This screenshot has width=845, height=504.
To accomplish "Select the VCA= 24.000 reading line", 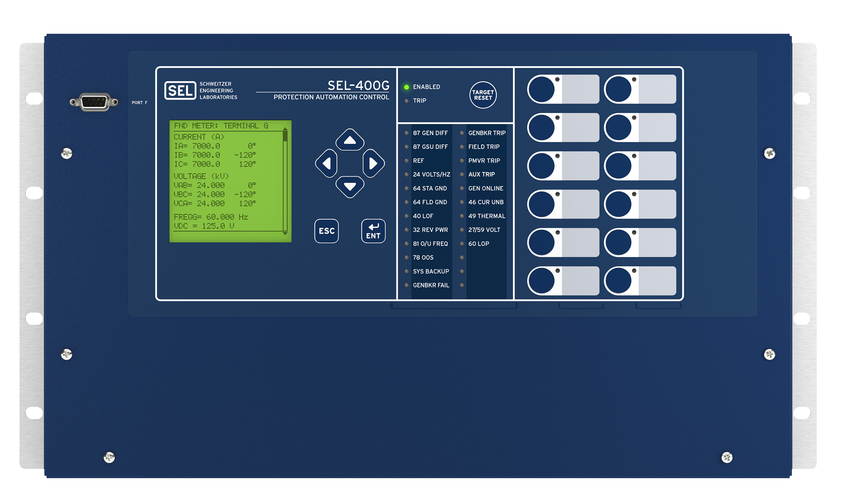I will coord(215,203).
